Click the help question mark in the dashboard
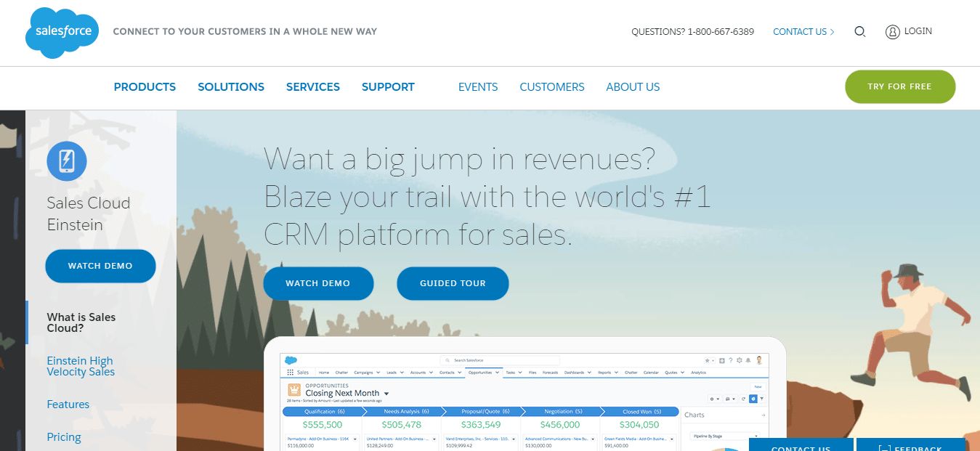 click(730, 360)
